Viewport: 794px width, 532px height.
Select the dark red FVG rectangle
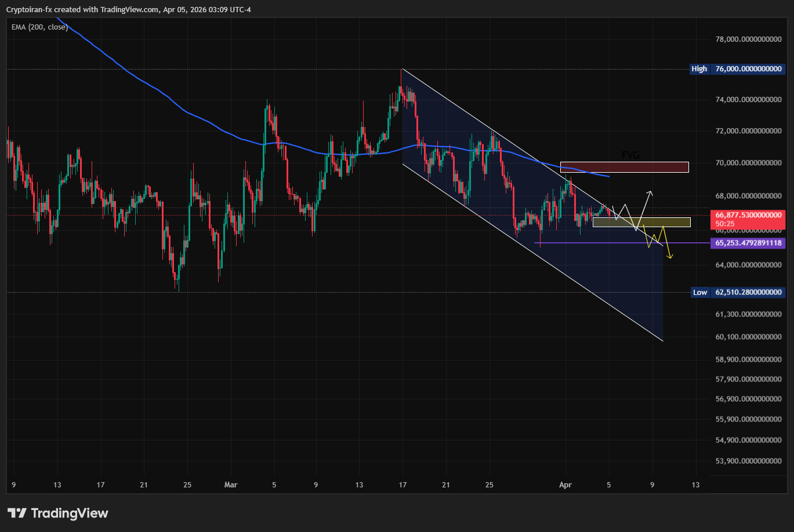tap(624, 167)
